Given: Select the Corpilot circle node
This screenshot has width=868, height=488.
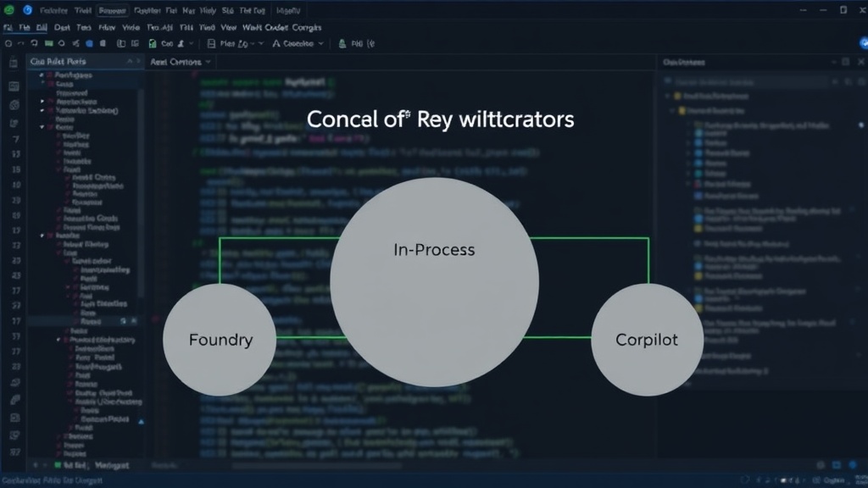Looking at the screenshot, I should point(647,340).
